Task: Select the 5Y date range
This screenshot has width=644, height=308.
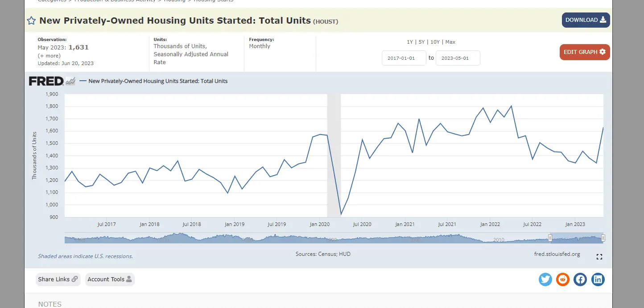Action: [x=421, y=42]
